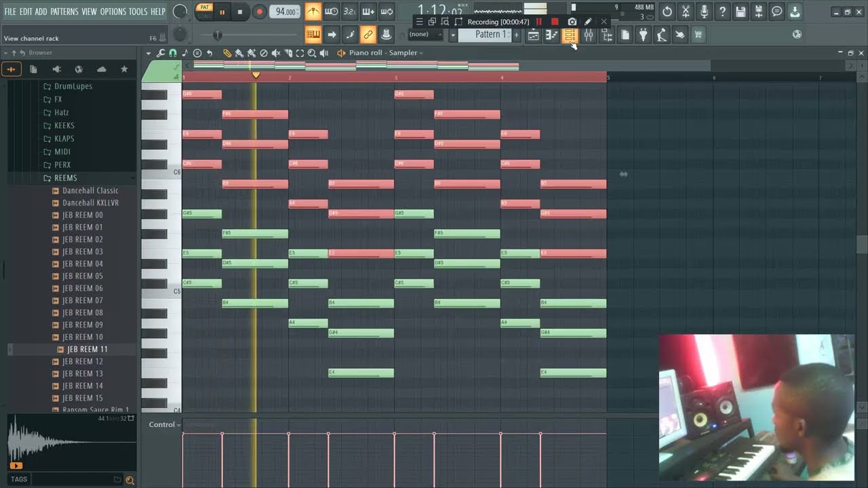The width and height of the screenshot is (868, 488).
Task: Open Piano roll - Sampler target channel dropdown
Action: [x=386, y=53]
